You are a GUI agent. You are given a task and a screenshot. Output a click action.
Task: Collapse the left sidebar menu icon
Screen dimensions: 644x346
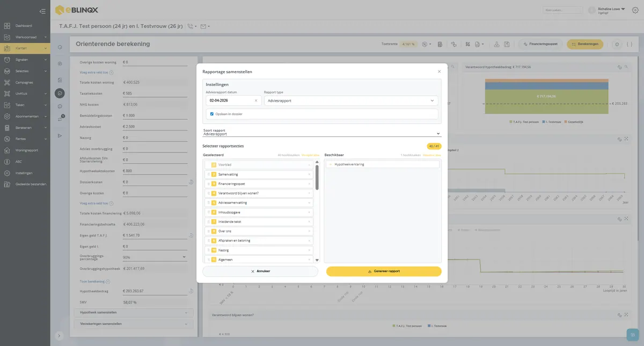[42, 11]
